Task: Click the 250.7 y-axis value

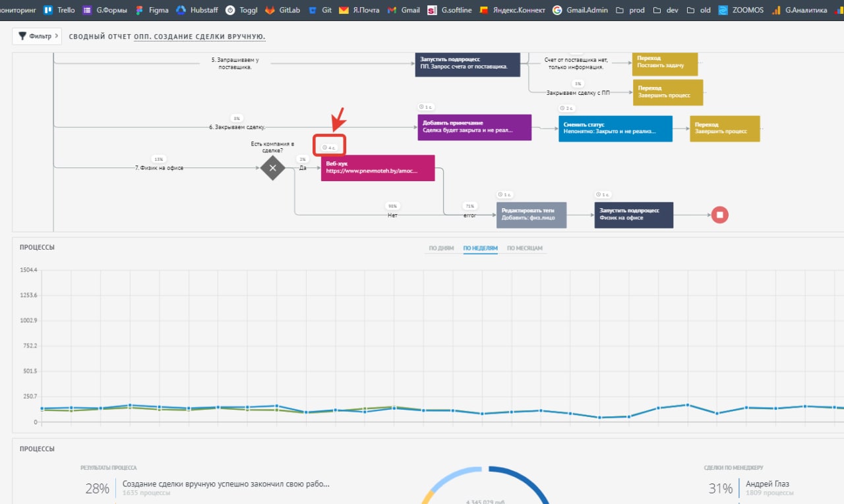Action: [x=30, y=397]
